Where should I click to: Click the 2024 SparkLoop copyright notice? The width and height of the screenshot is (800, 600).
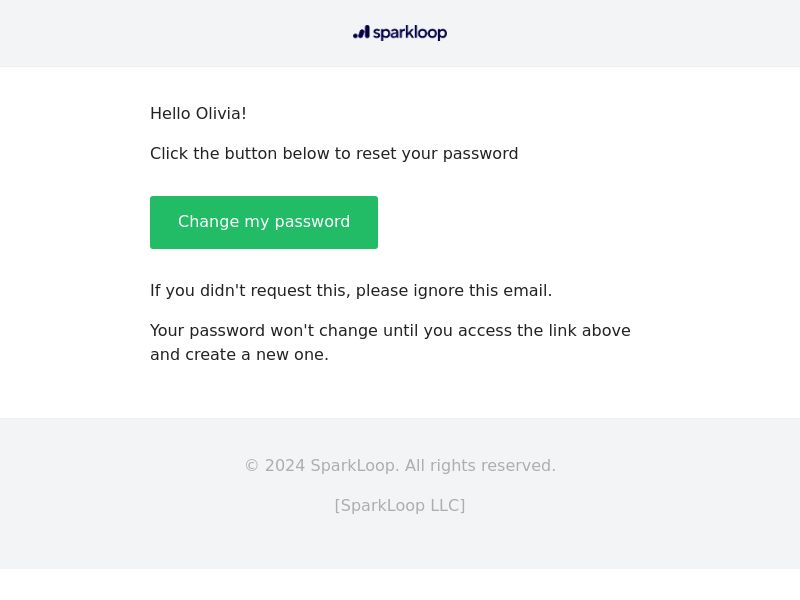click(400, 465)
